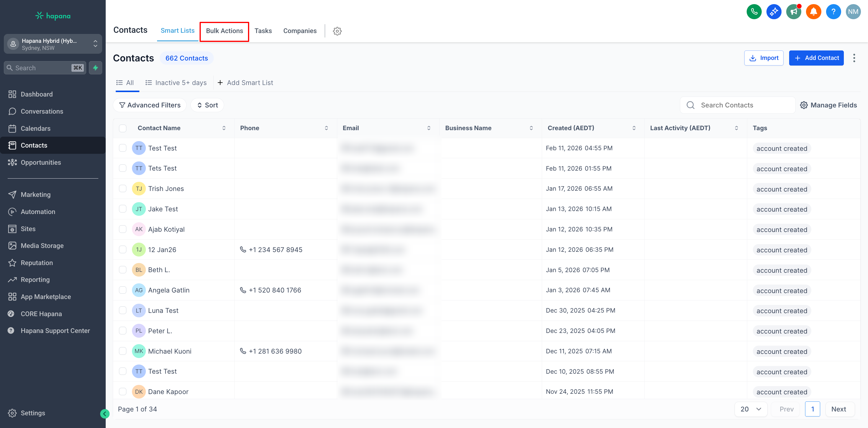This screenshot has height=428, width=868.
Task: Check the box next to Michael Kuoni
Action: click(123, 351)
